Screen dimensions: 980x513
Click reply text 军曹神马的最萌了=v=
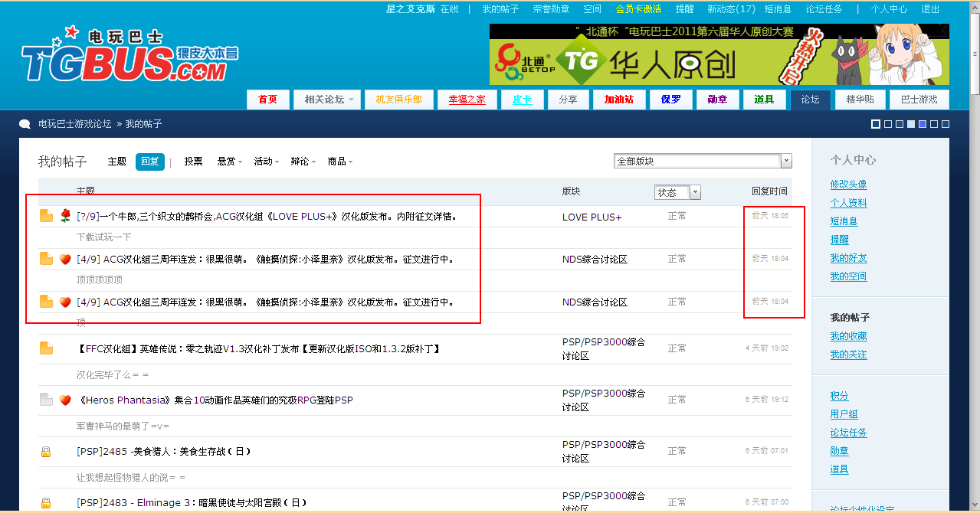123,426
